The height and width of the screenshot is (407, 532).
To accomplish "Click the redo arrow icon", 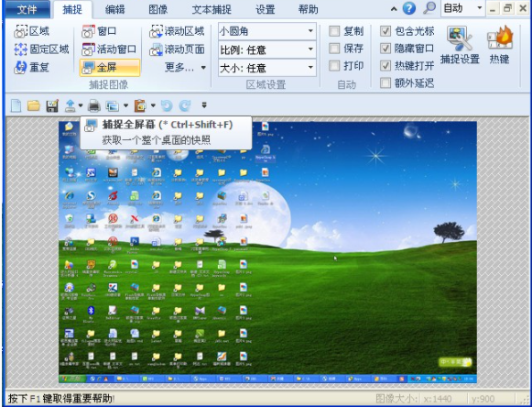I will point(185,105).
